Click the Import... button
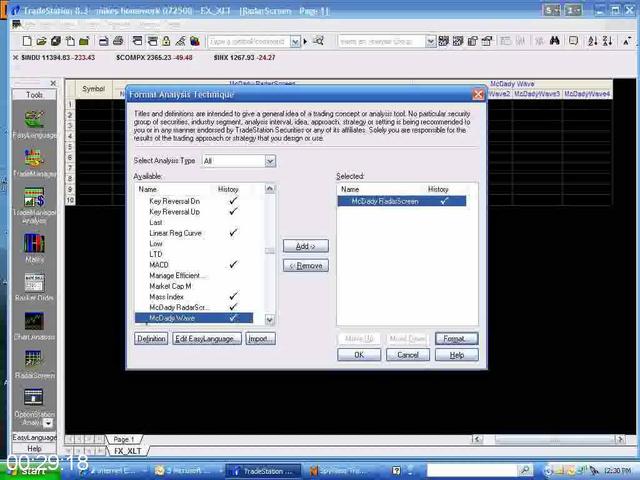640x480 pixels. pyautogui.click(x=260, y=339)
